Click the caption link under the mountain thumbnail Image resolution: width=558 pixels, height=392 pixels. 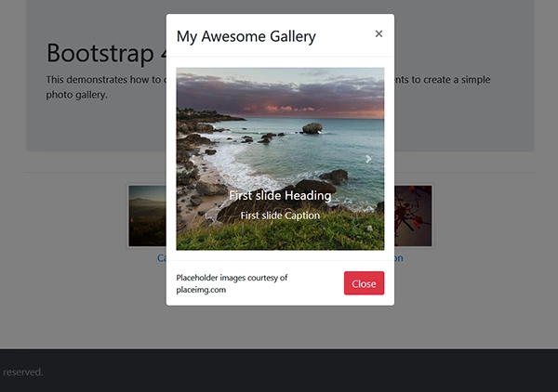[x=162, y=258]
